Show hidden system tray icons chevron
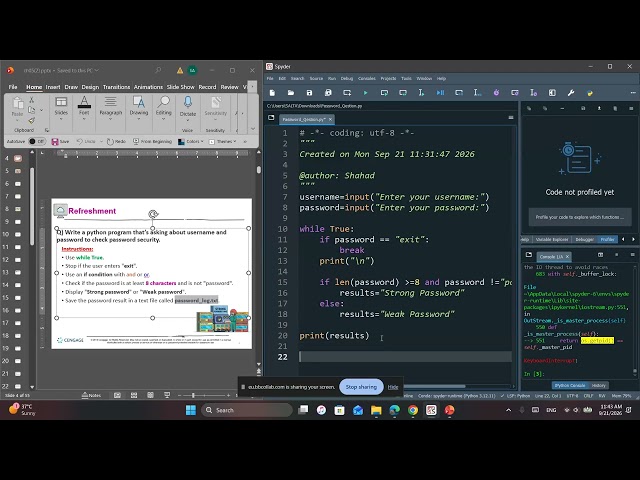Viewport: 640px width, 480px height. click(509, 410)
